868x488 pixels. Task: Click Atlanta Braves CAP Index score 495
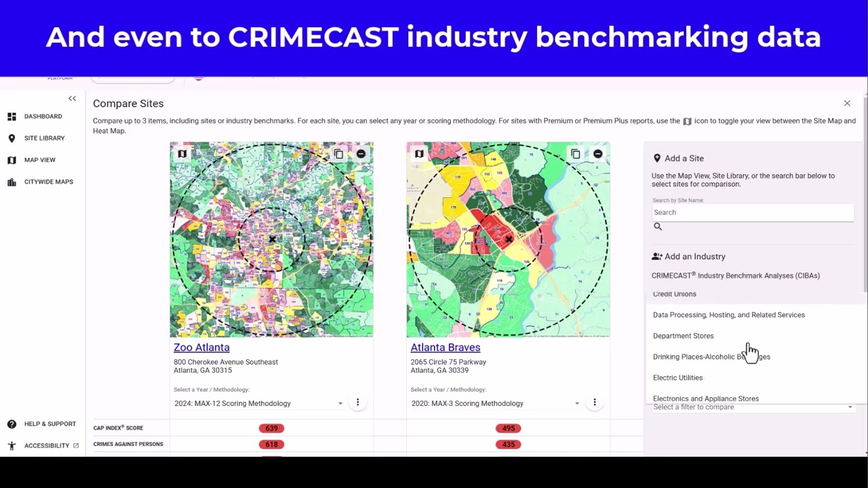[x=509, y=428]
